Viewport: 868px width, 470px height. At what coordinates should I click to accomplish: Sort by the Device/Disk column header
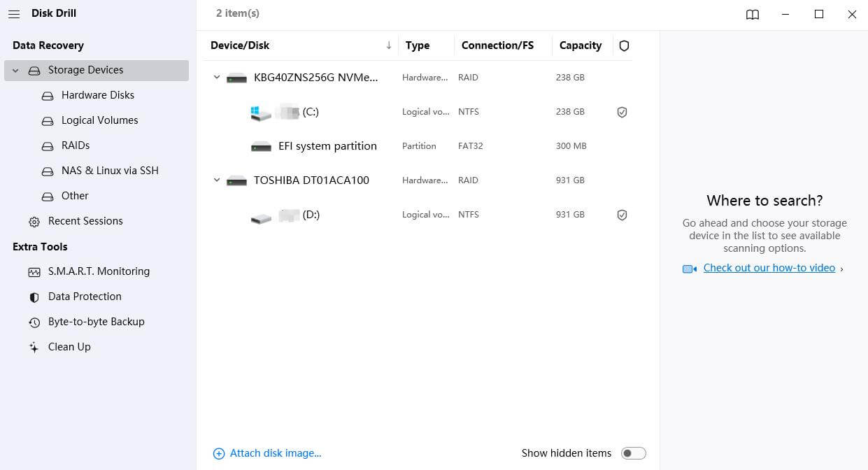[240, 45]
